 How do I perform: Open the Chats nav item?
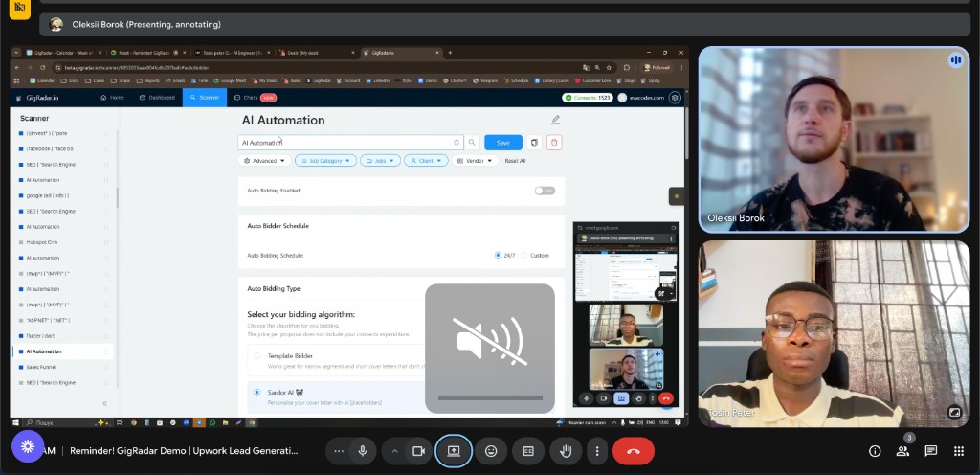255,98
